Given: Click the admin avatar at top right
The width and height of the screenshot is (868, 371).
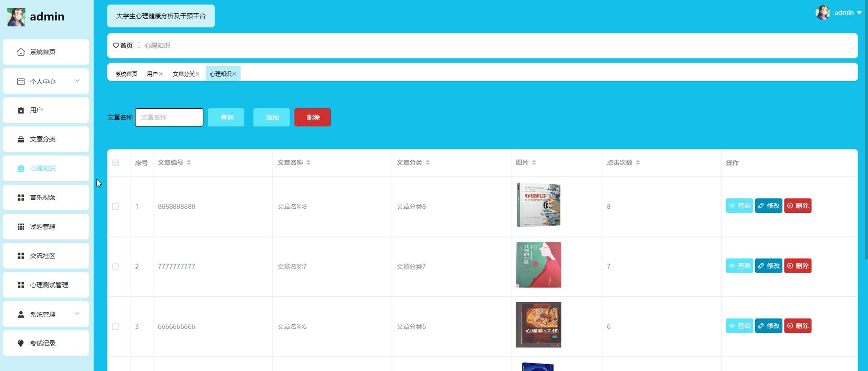Looking at the screenshot, I should tap(823, 13).
